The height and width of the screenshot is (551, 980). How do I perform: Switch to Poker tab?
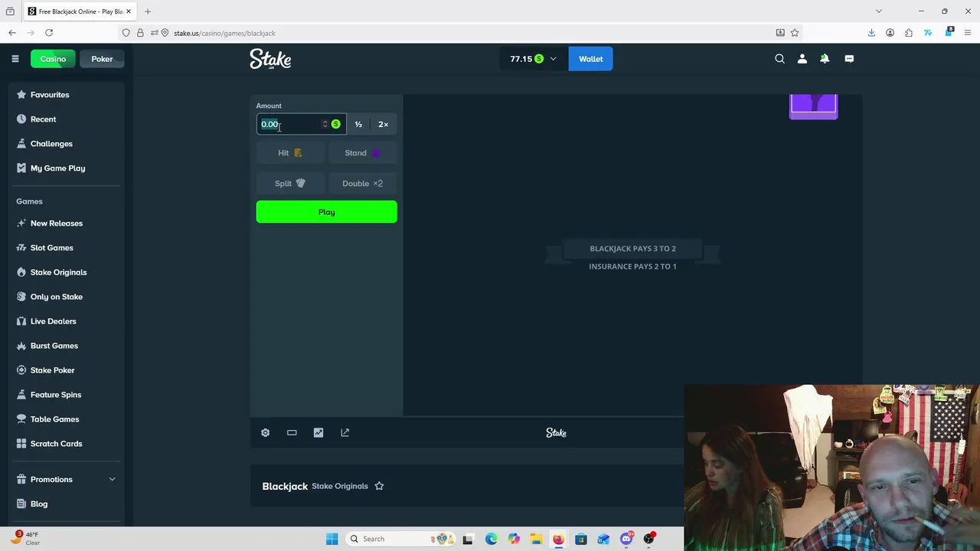[102, 59]
